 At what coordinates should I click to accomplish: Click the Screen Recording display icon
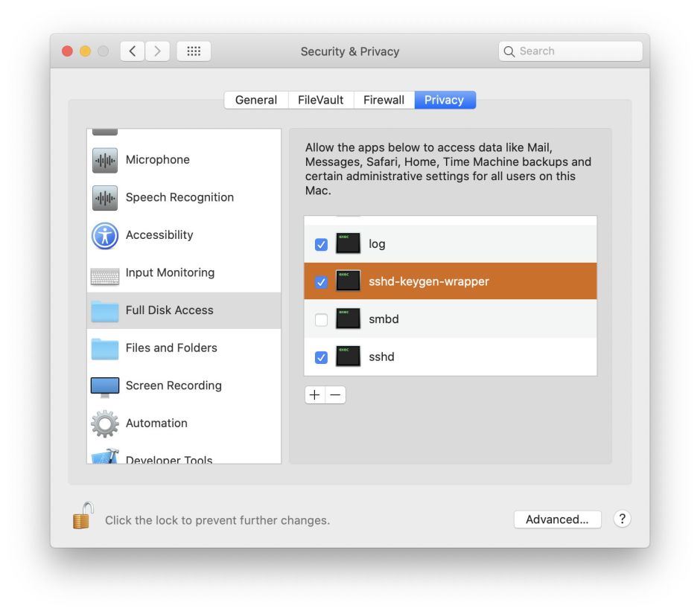pyautogui.click(x=105, y=386)
